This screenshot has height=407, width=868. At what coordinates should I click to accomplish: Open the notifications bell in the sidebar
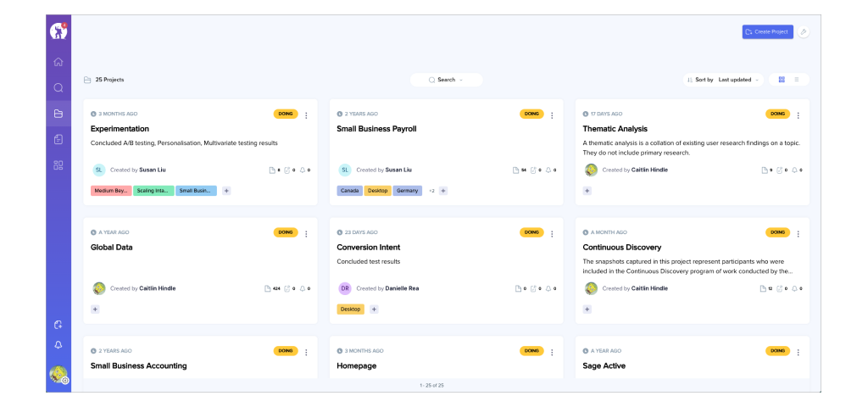(x=58, y=345)
